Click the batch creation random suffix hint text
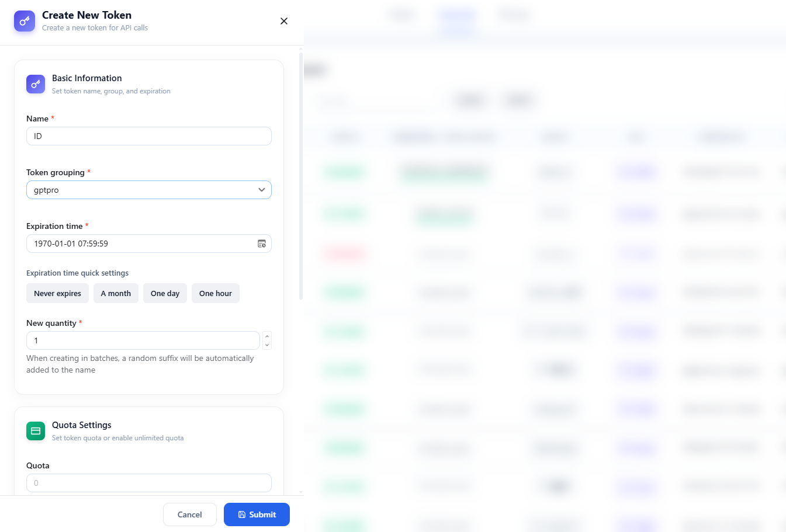This screenshot has width=786, height=532. click(140, 364)
